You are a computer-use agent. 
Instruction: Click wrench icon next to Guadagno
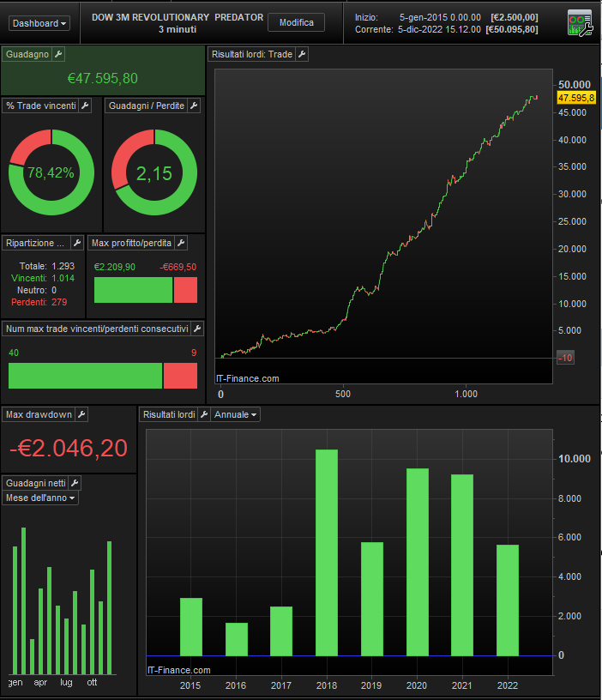[58, 54]
